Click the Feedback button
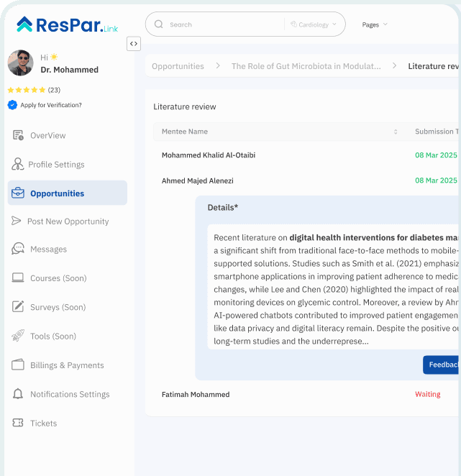This screenshot has width=461, height=476. (442, 365)
